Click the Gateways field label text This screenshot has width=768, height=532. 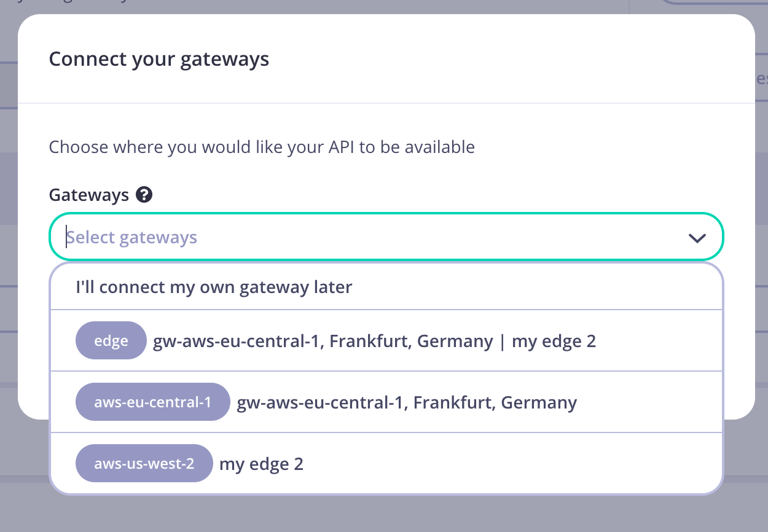click(88, 195)
